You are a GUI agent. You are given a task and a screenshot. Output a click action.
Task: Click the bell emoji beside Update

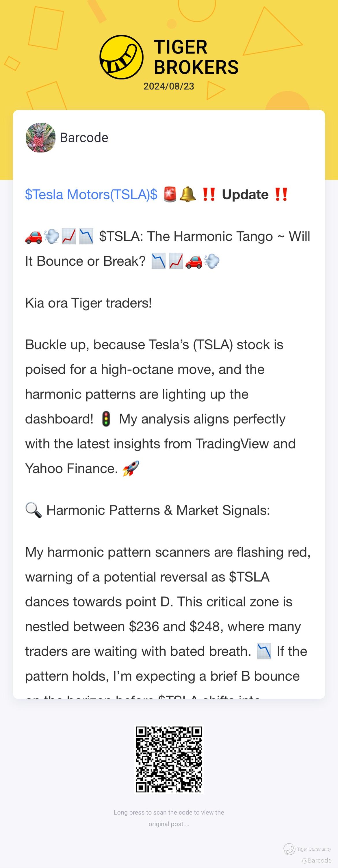187,194
